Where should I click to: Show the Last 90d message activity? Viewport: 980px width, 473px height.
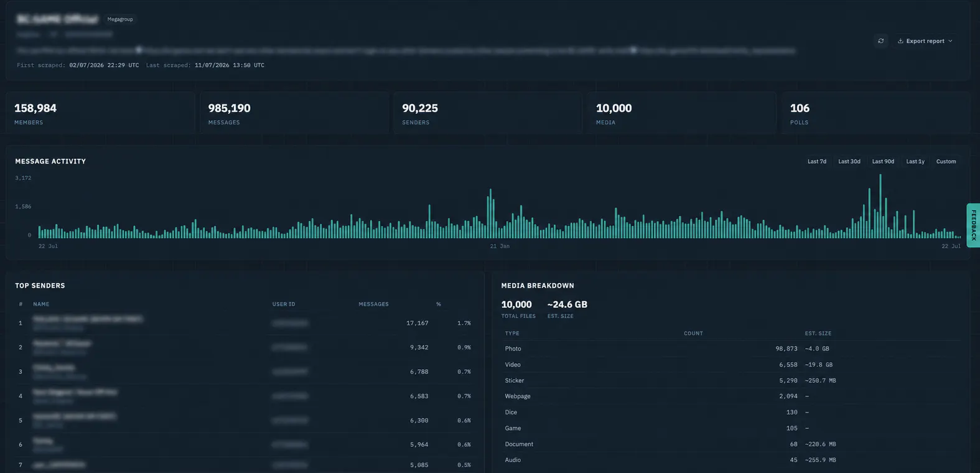pos(883,161)
